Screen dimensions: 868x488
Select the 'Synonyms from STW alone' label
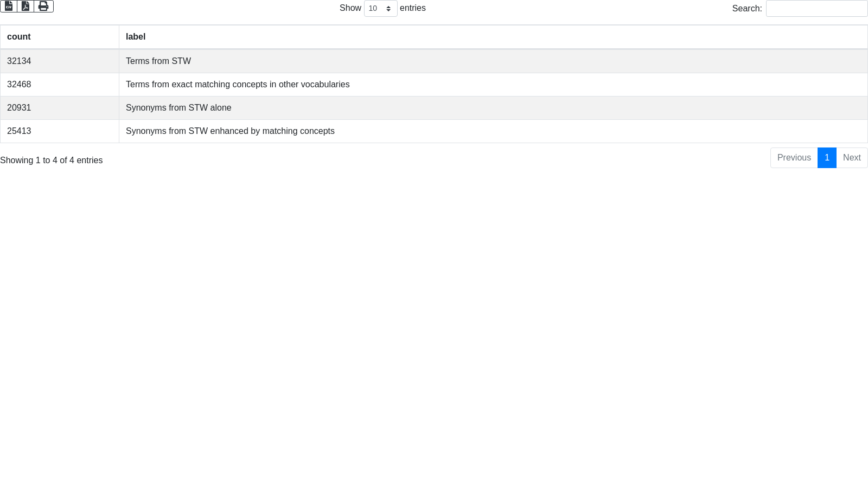coord(178,108)
